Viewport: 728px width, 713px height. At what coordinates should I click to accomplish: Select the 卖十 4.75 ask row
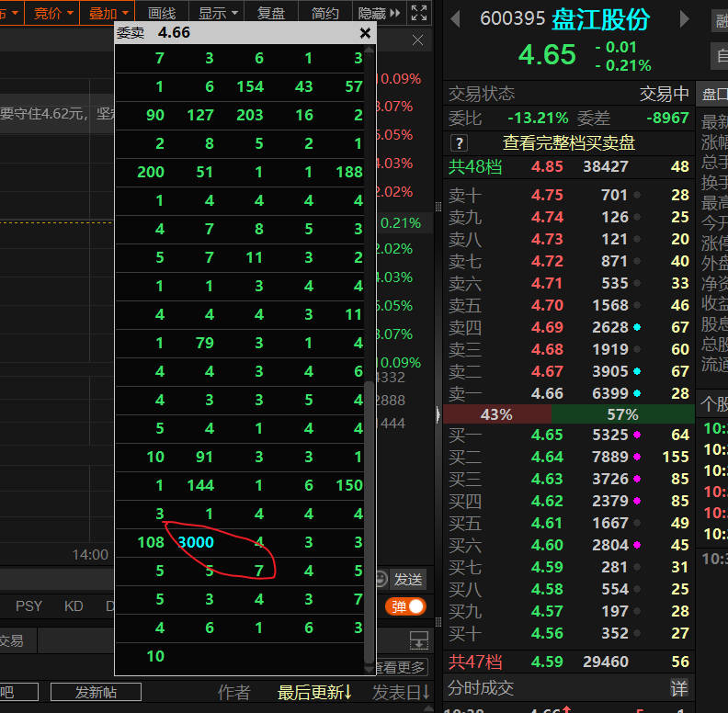[x=569, y=195]
